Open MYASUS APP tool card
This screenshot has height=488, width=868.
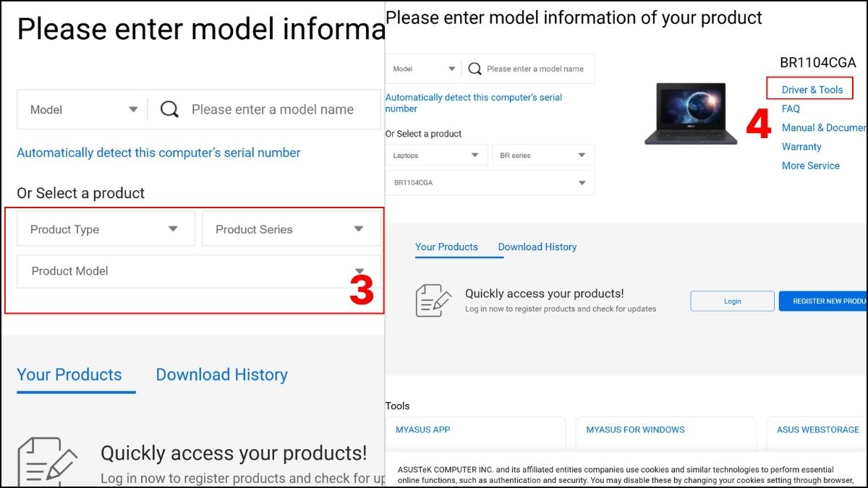(476, 434)
